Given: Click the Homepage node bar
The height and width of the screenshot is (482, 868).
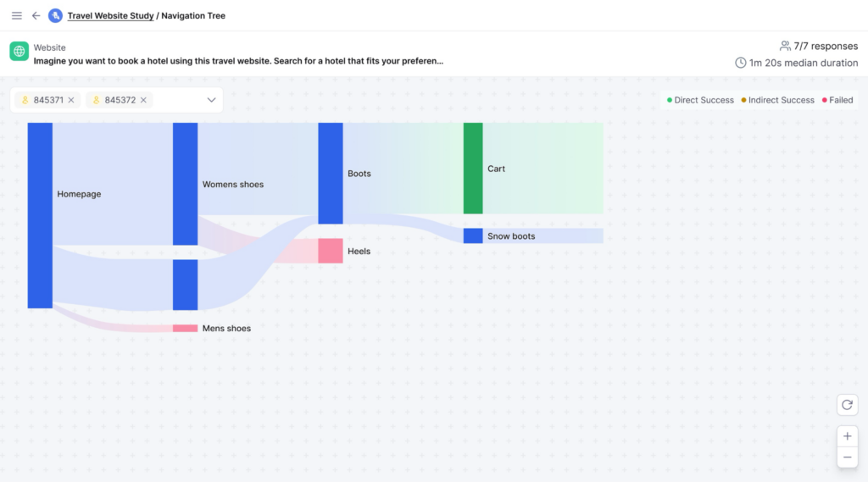Looking at the screenshot, I should [x=40, y=215].
